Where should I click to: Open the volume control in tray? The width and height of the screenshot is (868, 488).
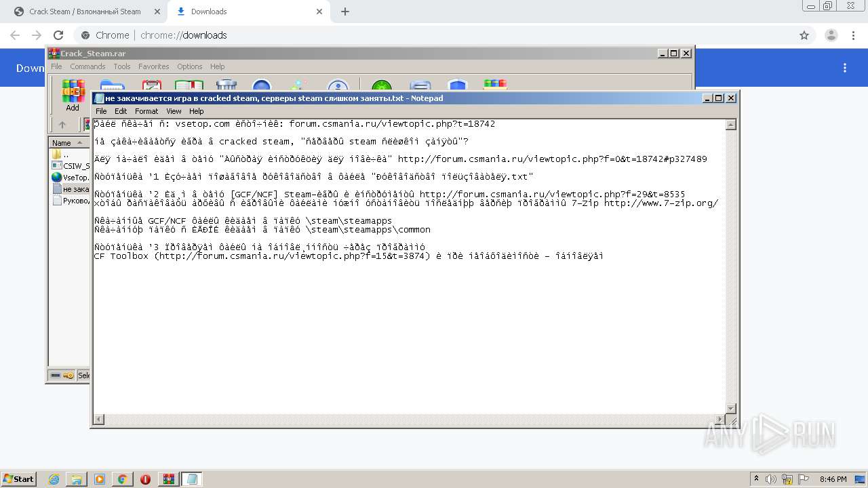(771, 479)
